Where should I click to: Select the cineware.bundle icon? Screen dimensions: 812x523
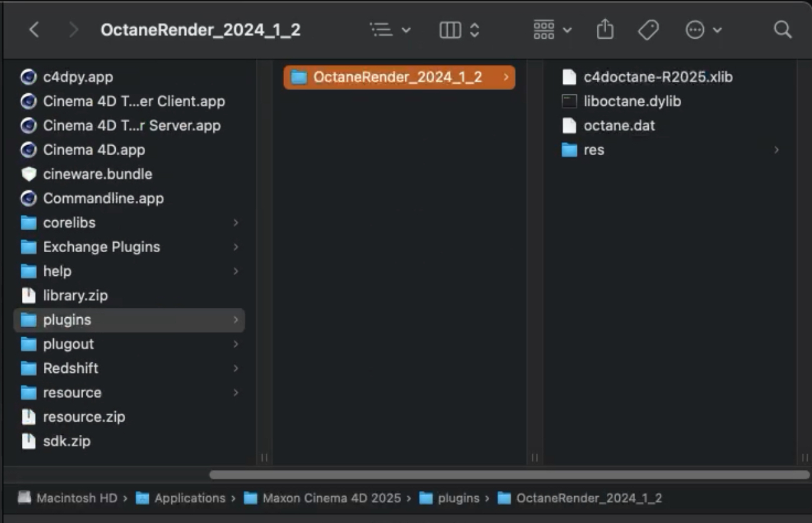click(x=28, y=174)
